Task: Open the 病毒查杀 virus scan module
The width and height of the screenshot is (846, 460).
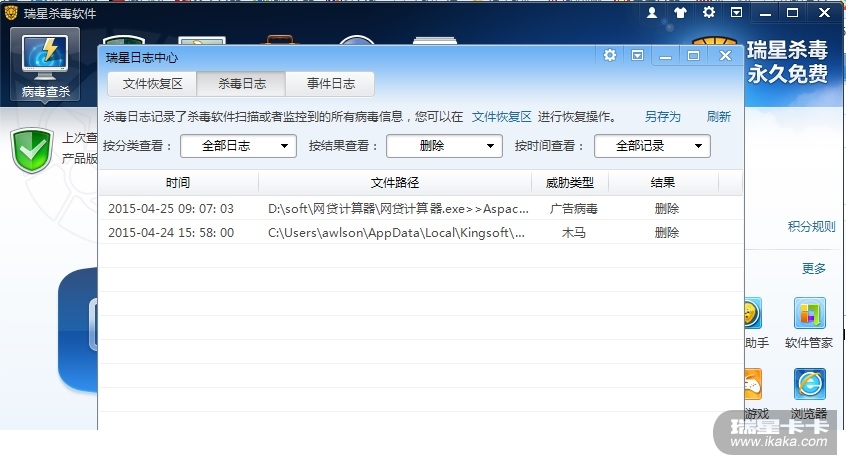Action: (45, 64)
